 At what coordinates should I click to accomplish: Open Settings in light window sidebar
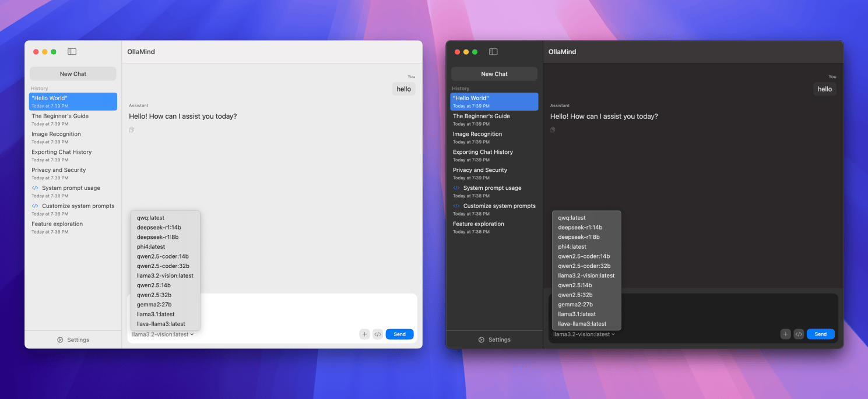click(x=73, y=340)
